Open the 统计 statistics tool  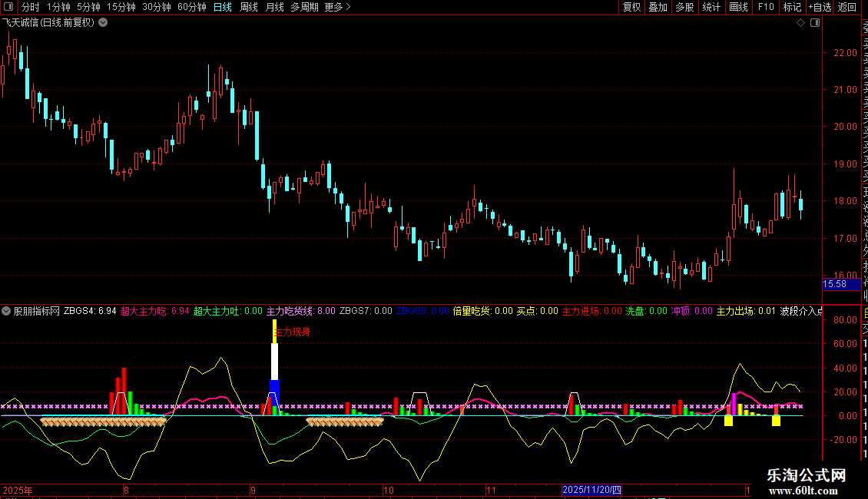711,7
